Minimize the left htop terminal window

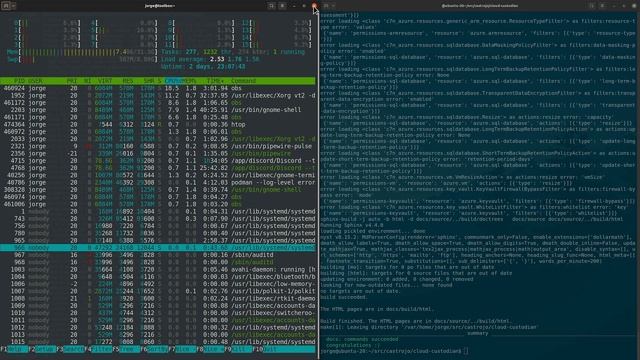point(294,6)
